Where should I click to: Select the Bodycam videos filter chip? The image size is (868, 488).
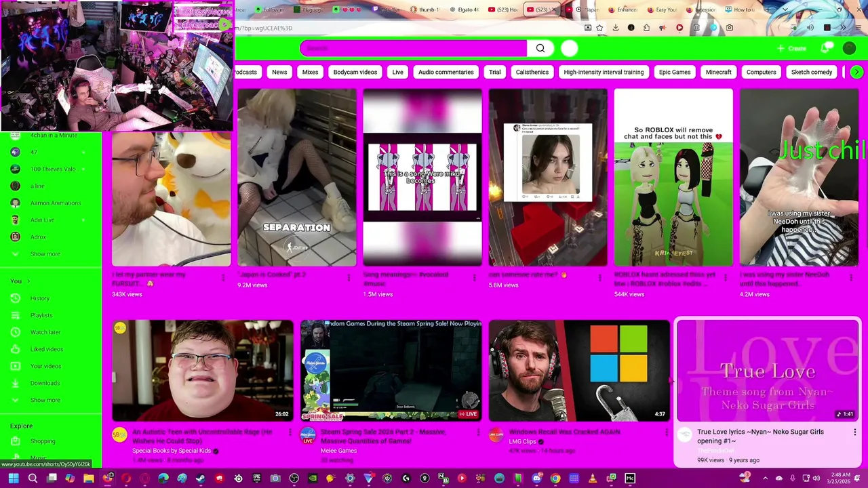(355, 72)
